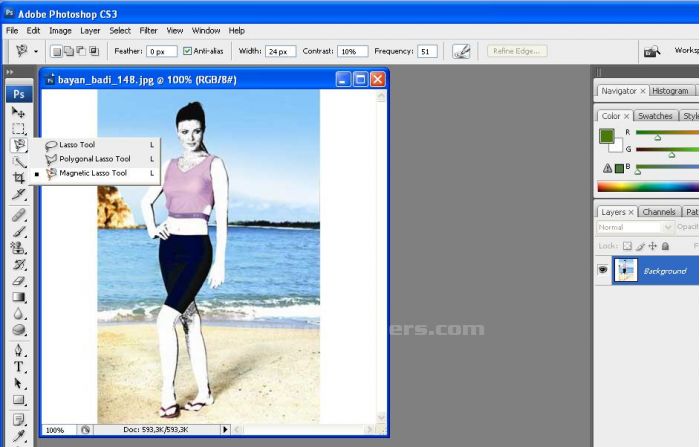Click the Background layer thumbnail
Viewport: 700px width, 447px height.
(x=625, y=270)
